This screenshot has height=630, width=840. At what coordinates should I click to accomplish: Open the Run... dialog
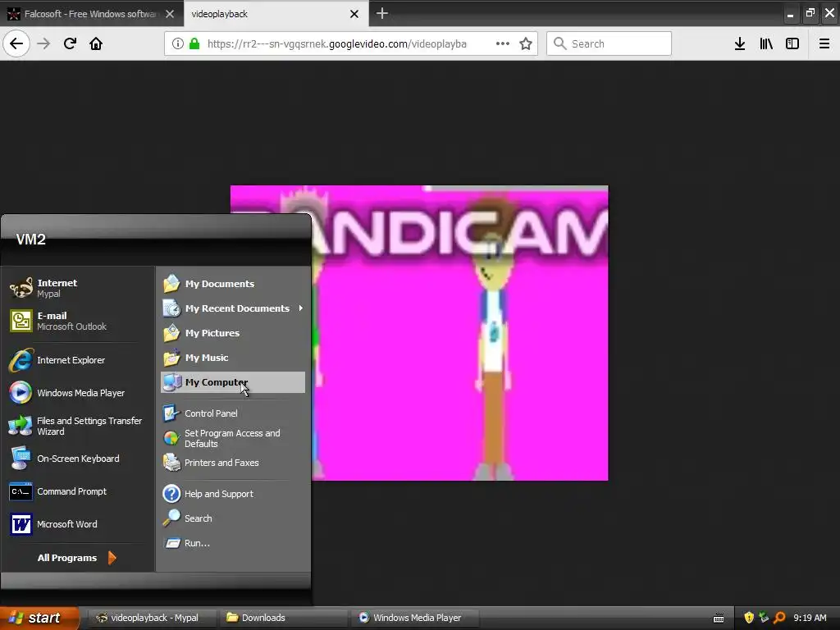[233, 543]
